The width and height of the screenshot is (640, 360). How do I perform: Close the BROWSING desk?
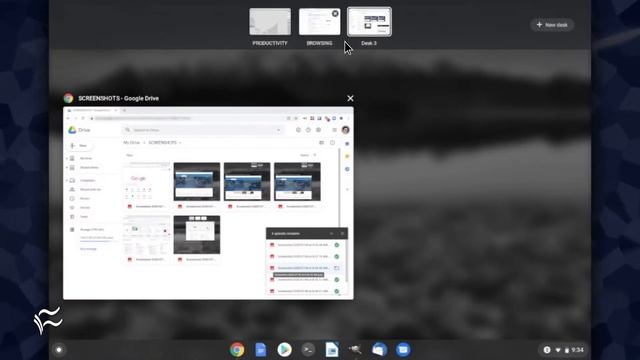[x=335, y=13]
